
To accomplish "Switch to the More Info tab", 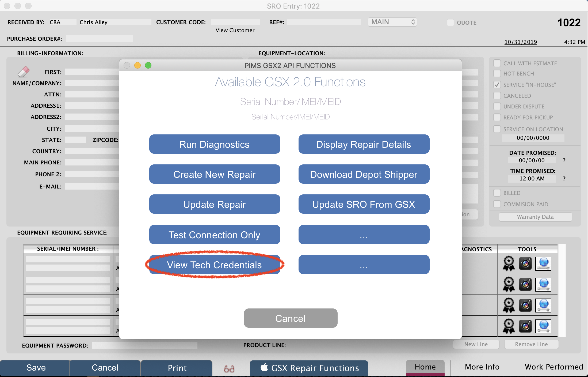I will pyautogui.click(x=482, y=367).
